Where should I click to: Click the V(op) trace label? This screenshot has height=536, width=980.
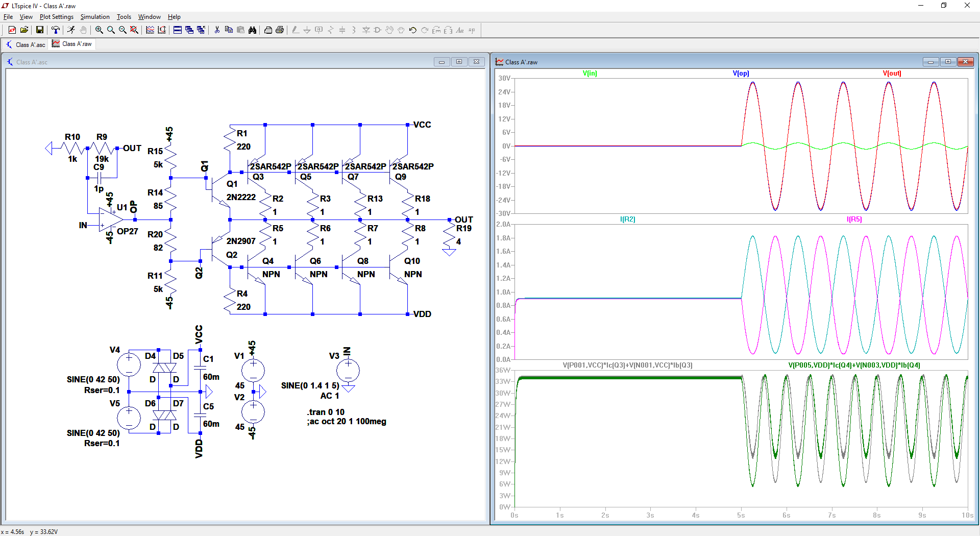pos(741,73)
